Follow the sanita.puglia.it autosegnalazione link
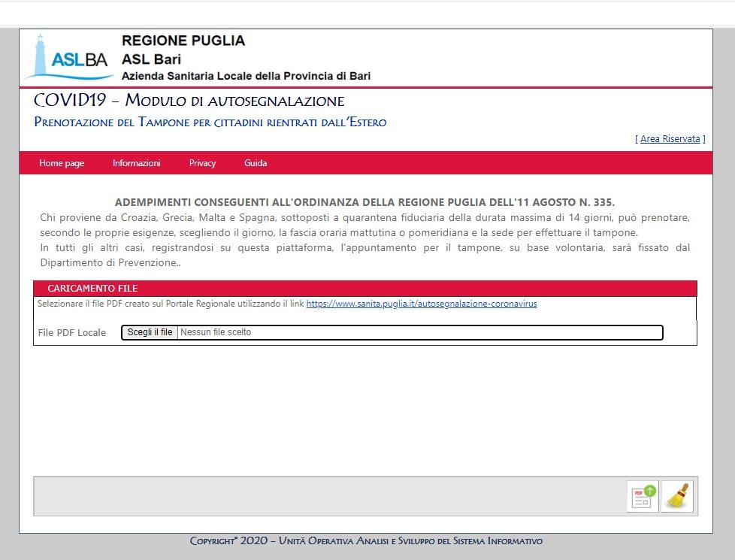This screenshot has width=735, height=560. click(422, 304)
